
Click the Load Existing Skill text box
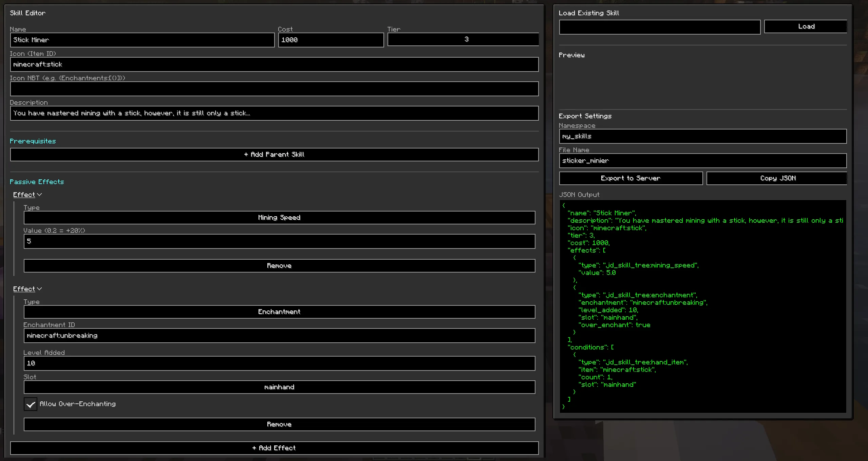(659, 27)
